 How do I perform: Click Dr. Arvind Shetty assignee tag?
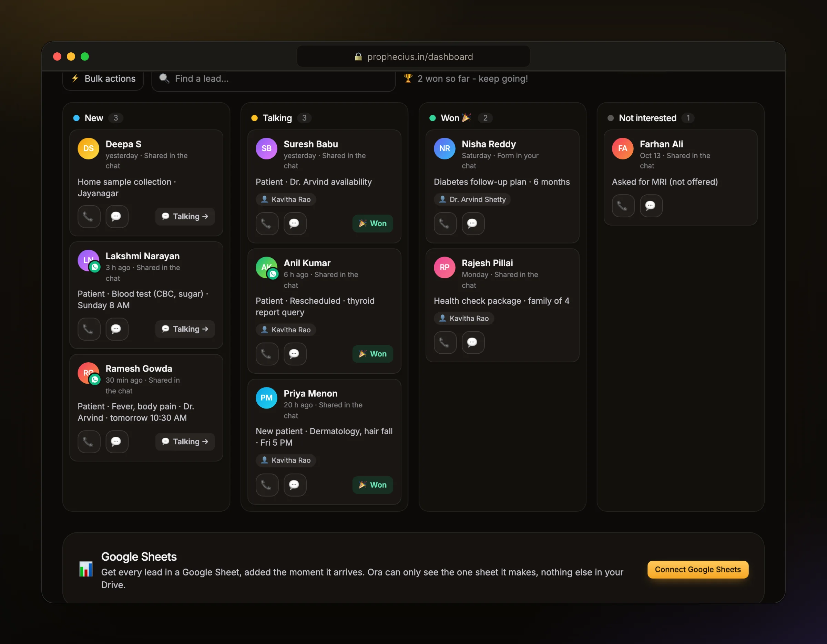(x=472, y=199)
